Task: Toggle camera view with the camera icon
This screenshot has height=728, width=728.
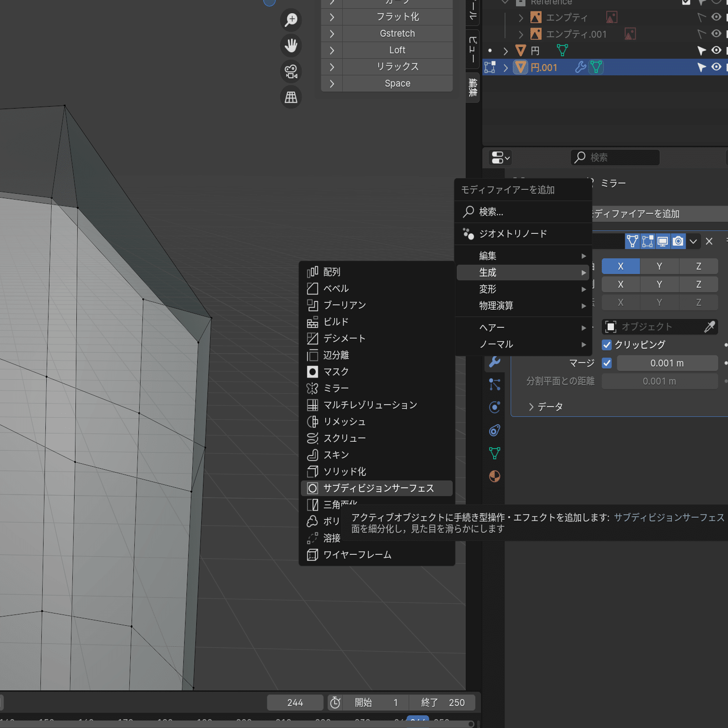Action: coord(291,71)
